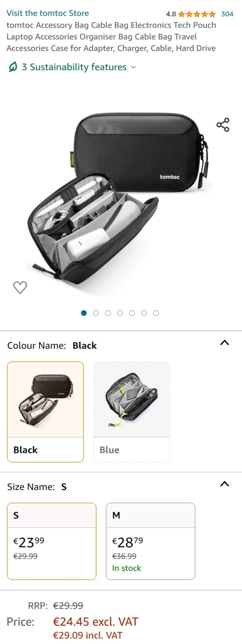Screen dimensions: 242x644
Task: Collapse the Size Name section
Action: (x=224, y=484)
